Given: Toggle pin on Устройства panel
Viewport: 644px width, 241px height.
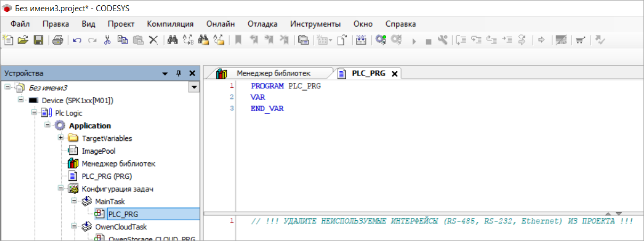Looking at the screenshot, I should (178, 73).
